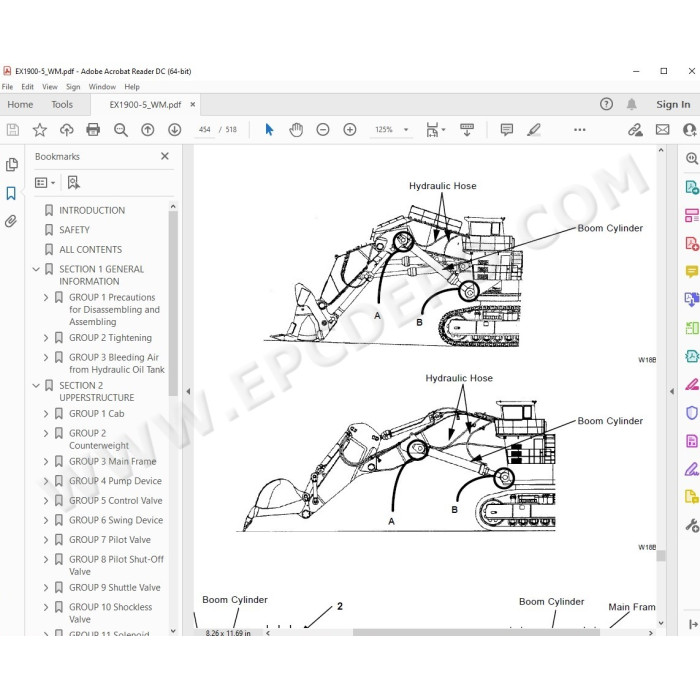Viewport: 700px width, 700px height.
Task: Click the Sign In button
Action: (673, 104)
